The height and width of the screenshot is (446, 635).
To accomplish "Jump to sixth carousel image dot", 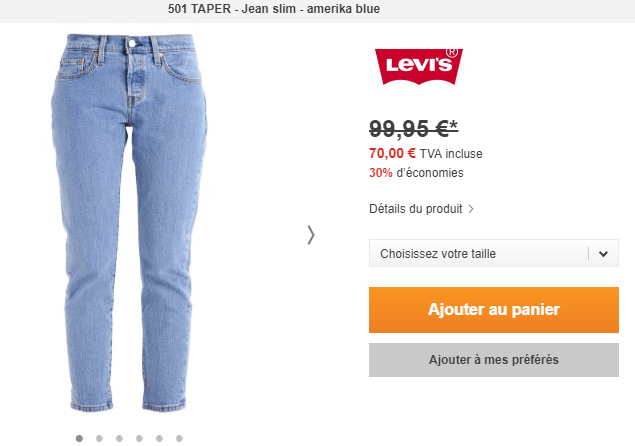I will (x=179, y=438).
